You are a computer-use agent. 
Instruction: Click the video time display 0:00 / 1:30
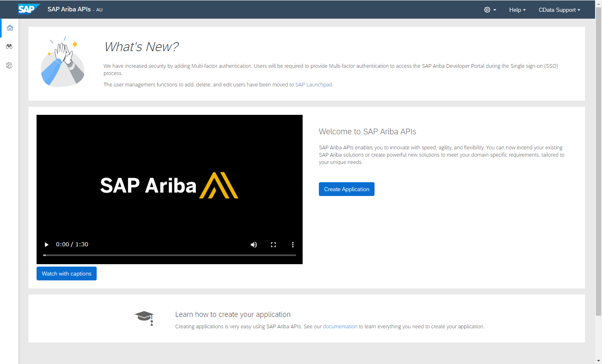[72, 244]
